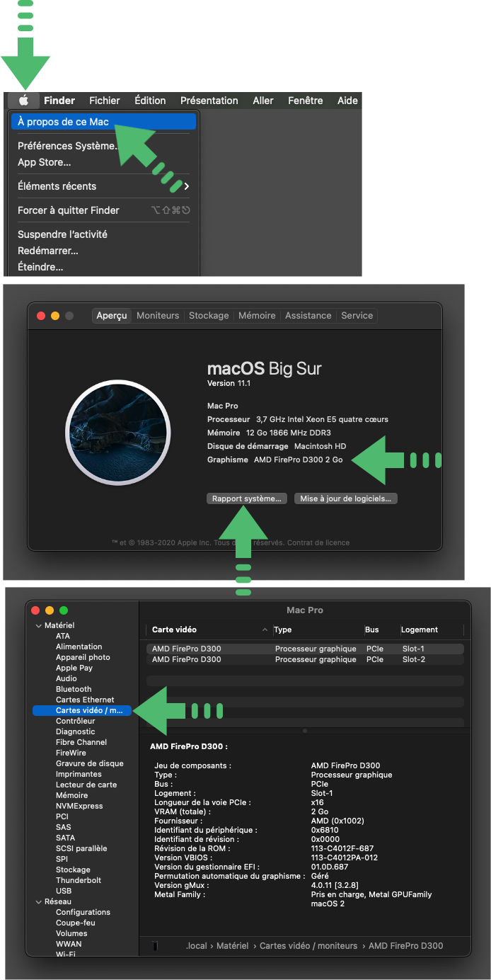Select Imprimantes in sidebar

click(79, 775)
